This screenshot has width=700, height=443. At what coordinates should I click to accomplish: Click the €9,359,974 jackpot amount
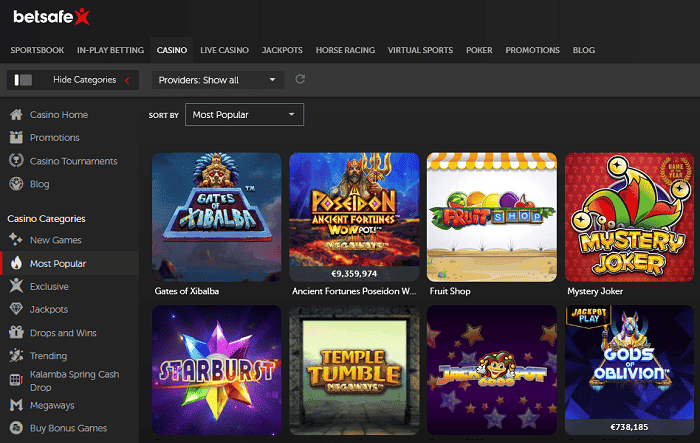tap(354, 274)
